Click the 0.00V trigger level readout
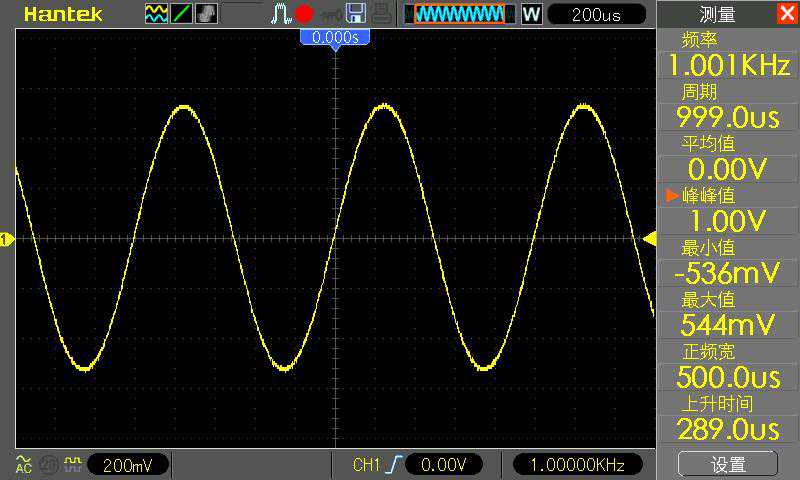The width and height of the screenshot is (800, 480). [x=445, y=464]
